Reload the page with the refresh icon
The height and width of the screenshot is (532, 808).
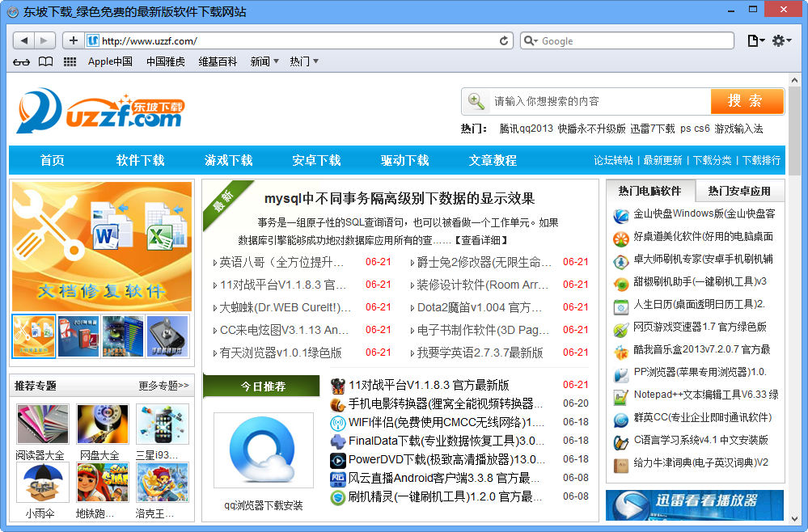pos(503,40)
